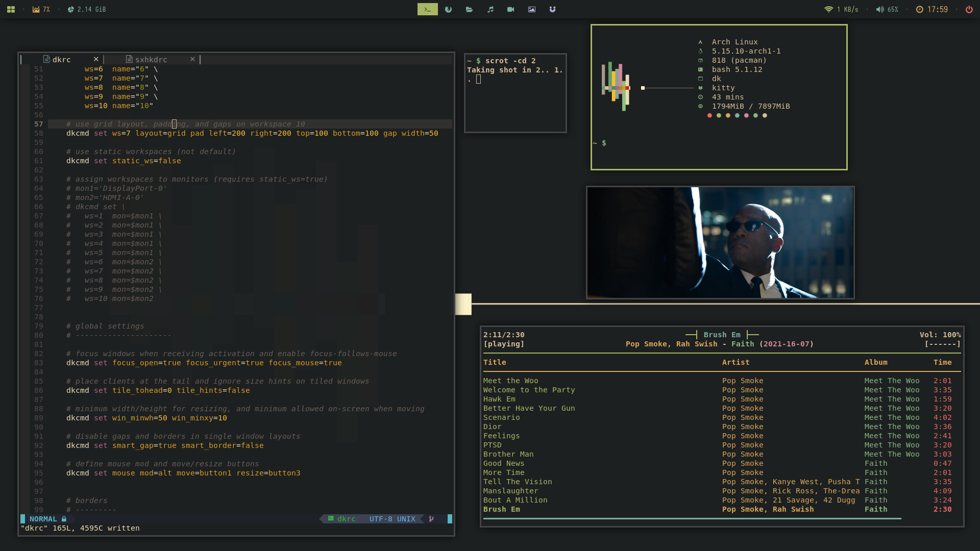Select song 'Good News' in playlist

504,463
